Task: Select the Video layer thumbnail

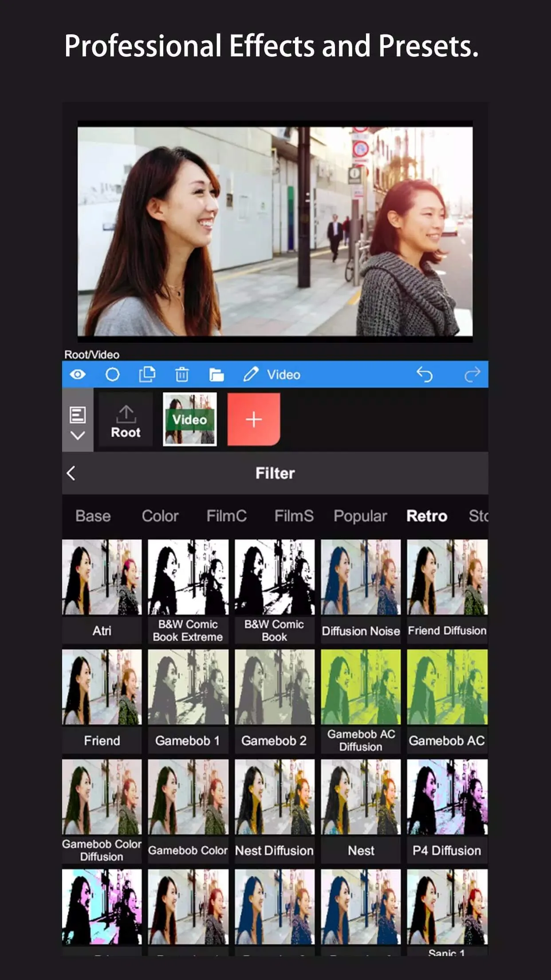Action: click(190, 419)
